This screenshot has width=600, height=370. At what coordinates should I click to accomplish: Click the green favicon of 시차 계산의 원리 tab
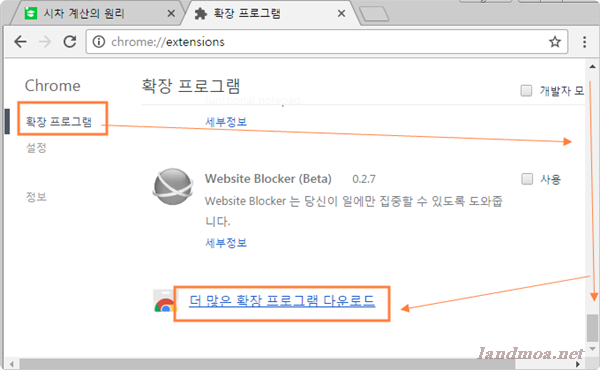click(31, 14)
